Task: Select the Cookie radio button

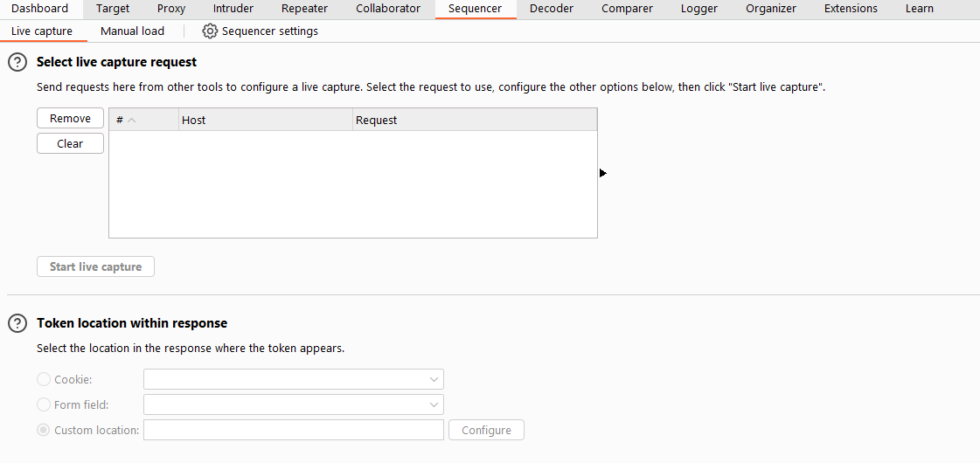Action: pos(44,379)
